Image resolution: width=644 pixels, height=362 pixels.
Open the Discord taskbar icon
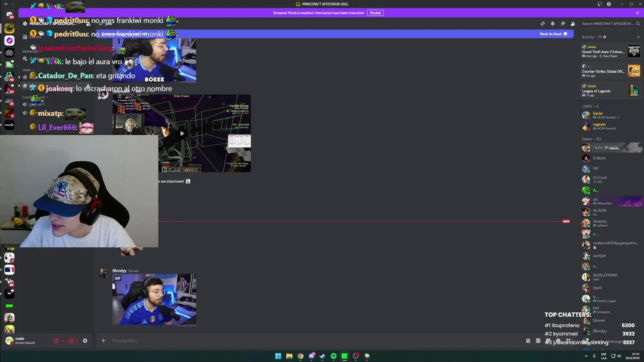[x=311, y=356]
